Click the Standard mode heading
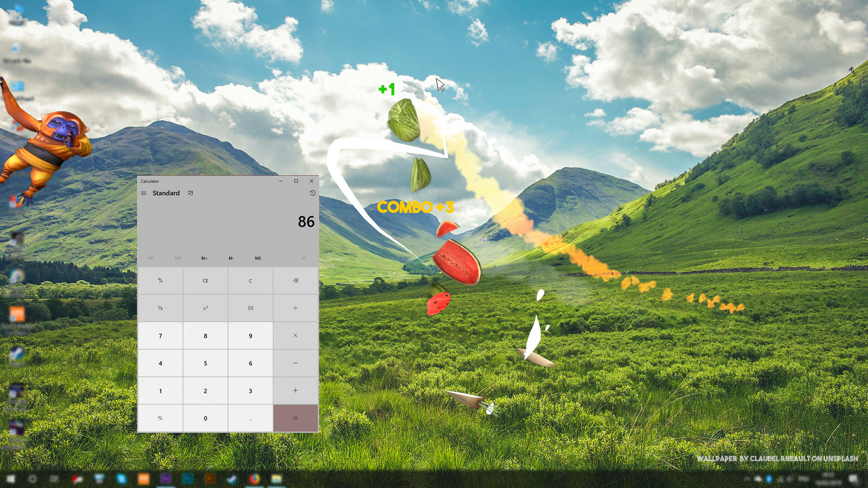Screen dimensions: 868x488 coord(165,193)
